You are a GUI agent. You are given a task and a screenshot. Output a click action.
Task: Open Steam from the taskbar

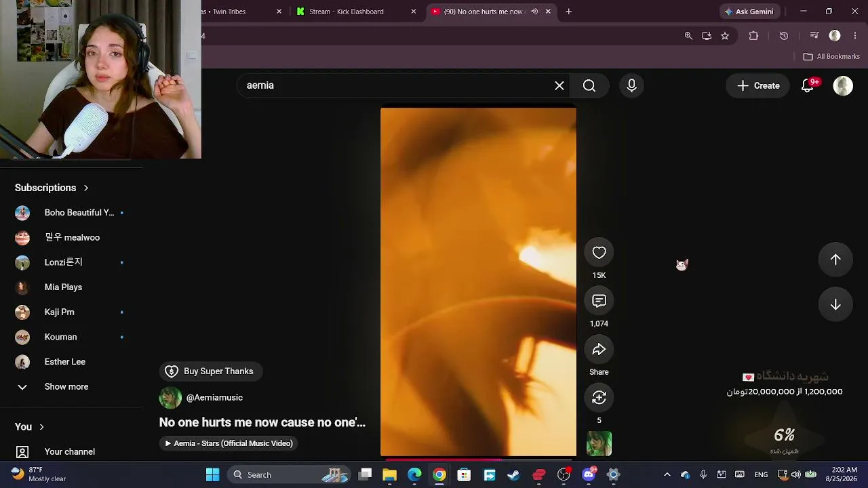click(x=513, y=474)
